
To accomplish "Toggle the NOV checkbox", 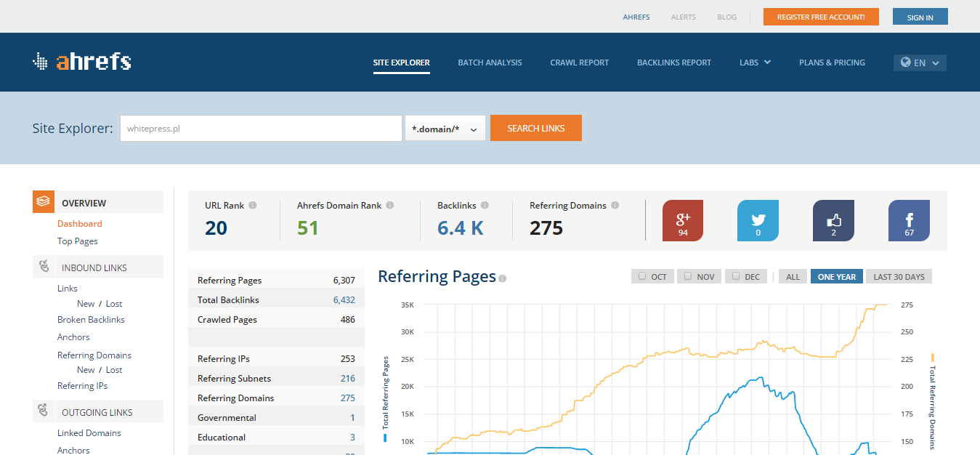I will (687, 276).
